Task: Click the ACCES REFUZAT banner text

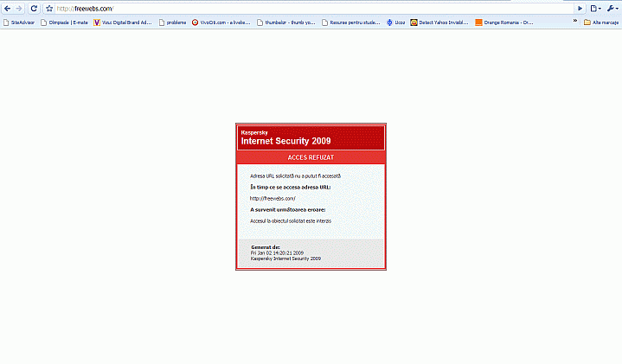Action: pyautogui.click(x=311, y=157)
